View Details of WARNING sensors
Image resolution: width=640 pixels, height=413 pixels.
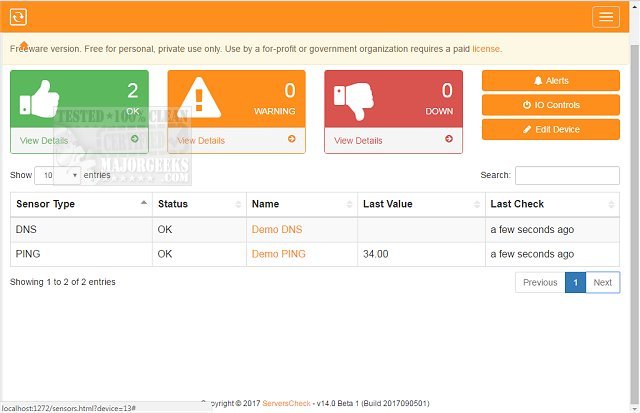pos(201,141)
